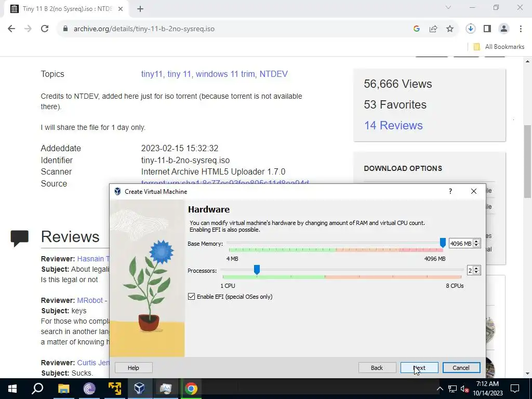
Task: Select the Tiny 11 B 2 tab
Action: click(66, 9)
